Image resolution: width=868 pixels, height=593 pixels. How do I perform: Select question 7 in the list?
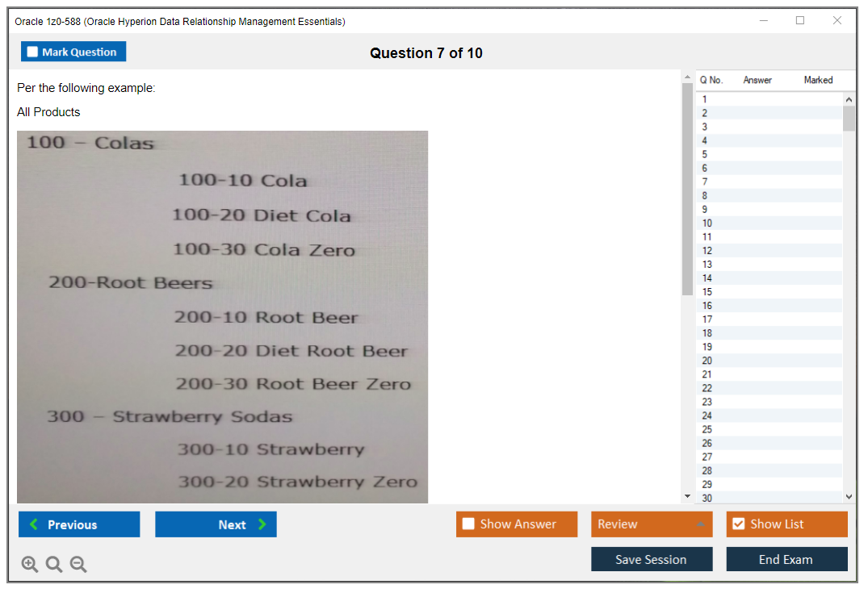click(x=705, y=182)
